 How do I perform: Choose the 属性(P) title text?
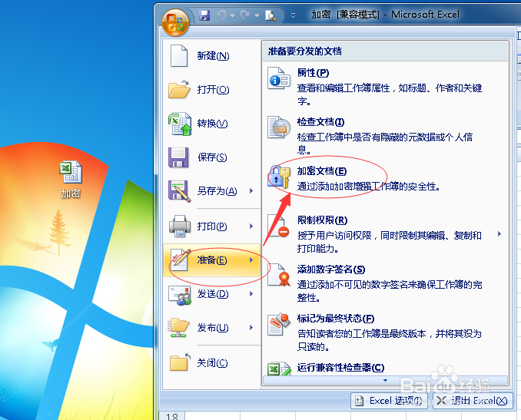(x=313, y=73)
